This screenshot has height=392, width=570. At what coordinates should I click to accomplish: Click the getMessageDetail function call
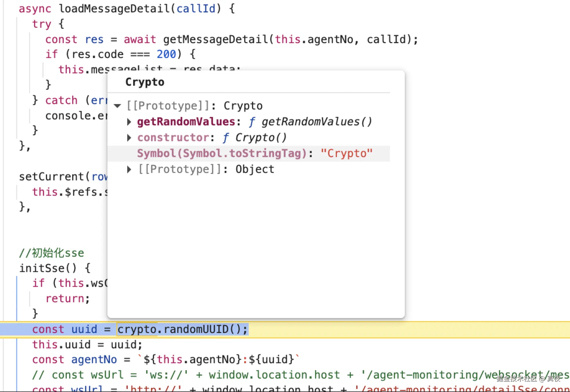click(216, 40)
